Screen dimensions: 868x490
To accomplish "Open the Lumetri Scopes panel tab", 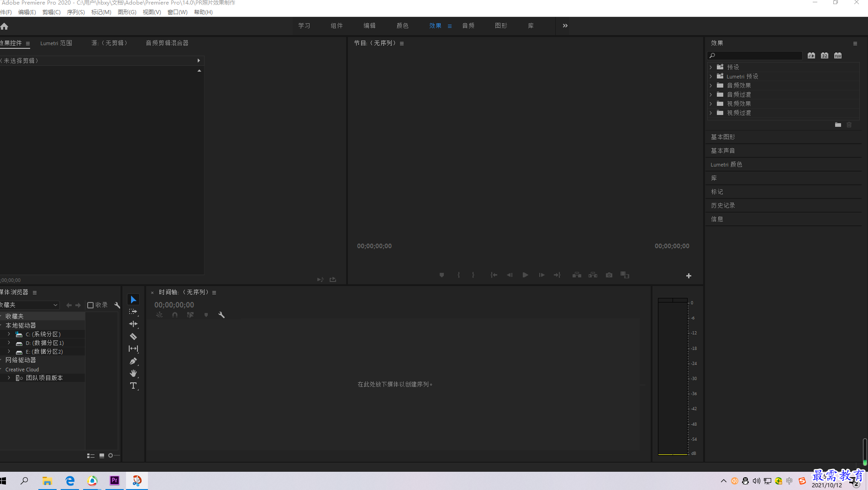I will click(x=56, y=43).
